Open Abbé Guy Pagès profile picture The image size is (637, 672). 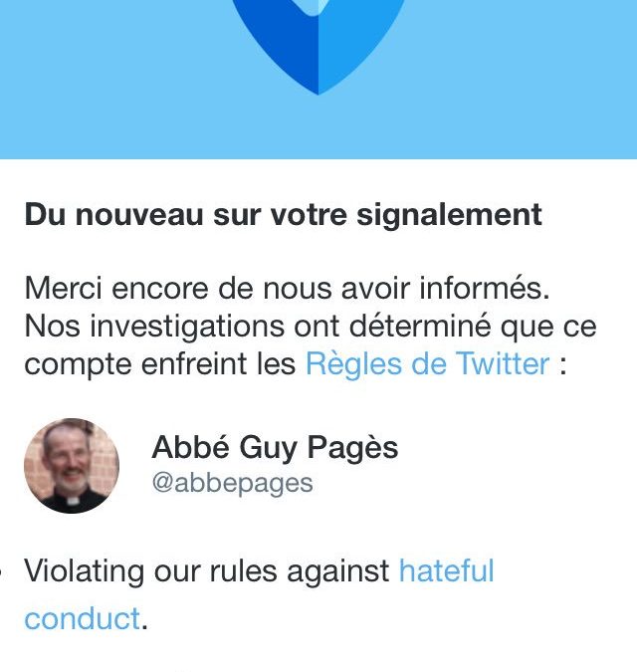(x=72, y=466)
